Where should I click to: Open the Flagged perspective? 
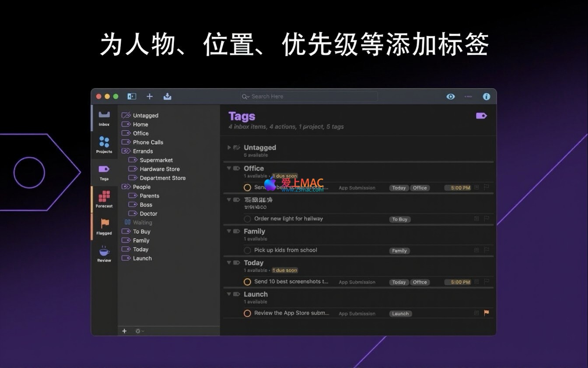point(104,226)
